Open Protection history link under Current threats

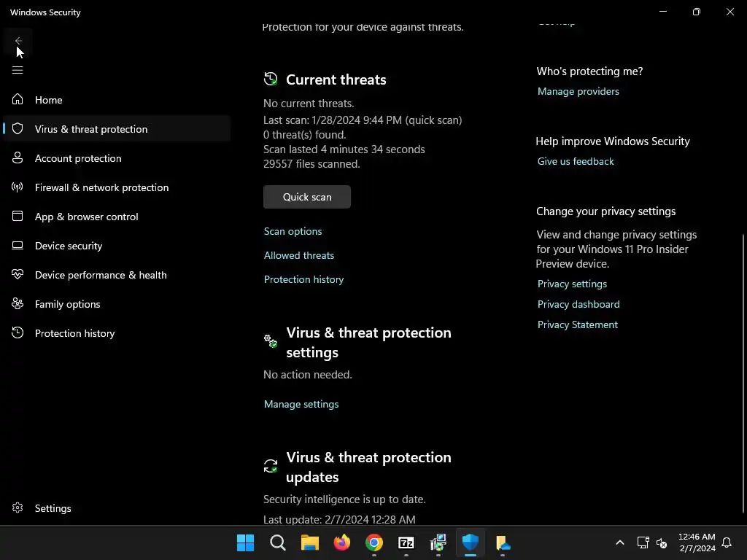(303, 279)
